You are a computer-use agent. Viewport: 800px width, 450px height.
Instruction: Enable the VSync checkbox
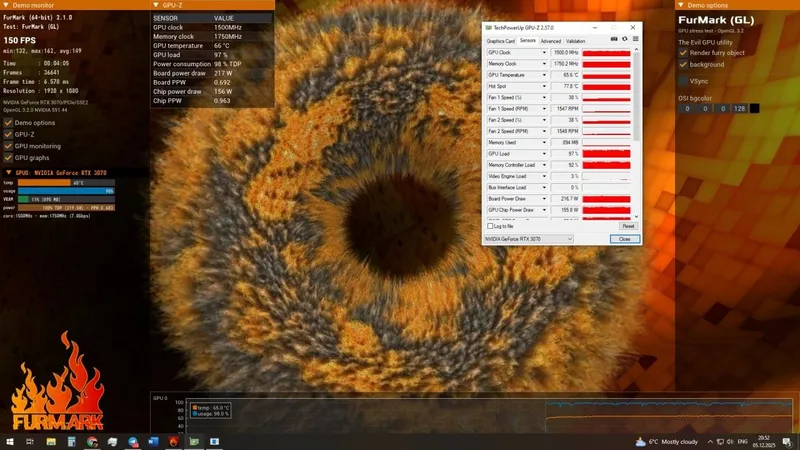click(683, 81)
